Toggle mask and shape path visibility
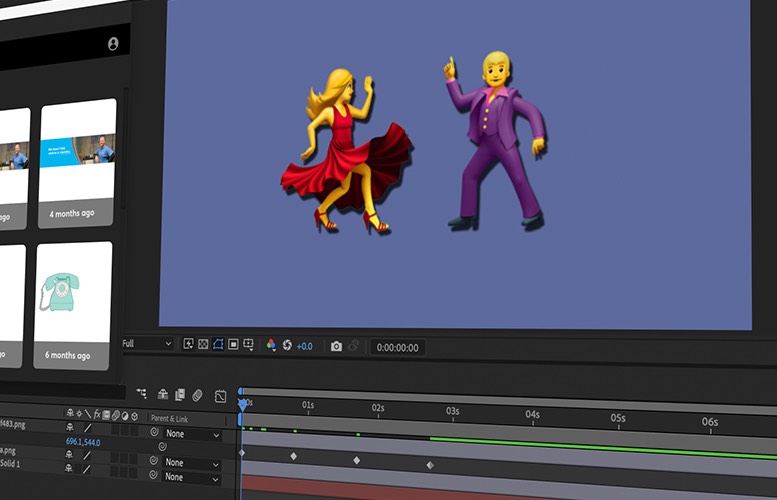Image resolution: width=777 pixels, height=500 pixels. (218, 344)
